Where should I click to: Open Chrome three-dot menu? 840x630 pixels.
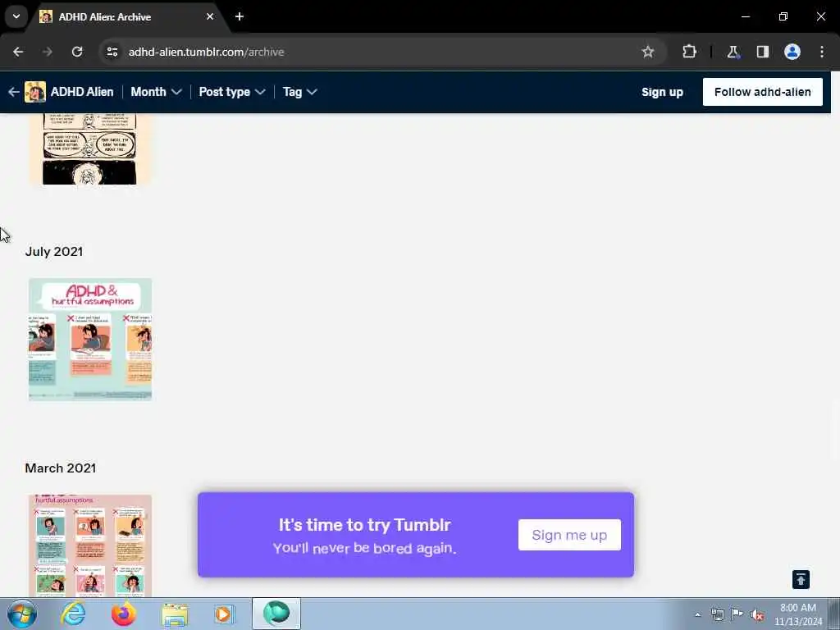click(x=822, y=52)
